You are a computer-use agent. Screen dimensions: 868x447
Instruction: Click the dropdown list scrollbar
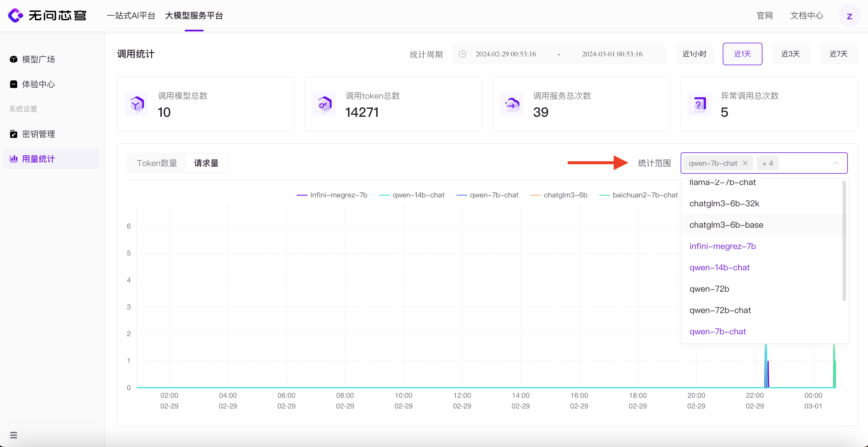click(844, 241)
